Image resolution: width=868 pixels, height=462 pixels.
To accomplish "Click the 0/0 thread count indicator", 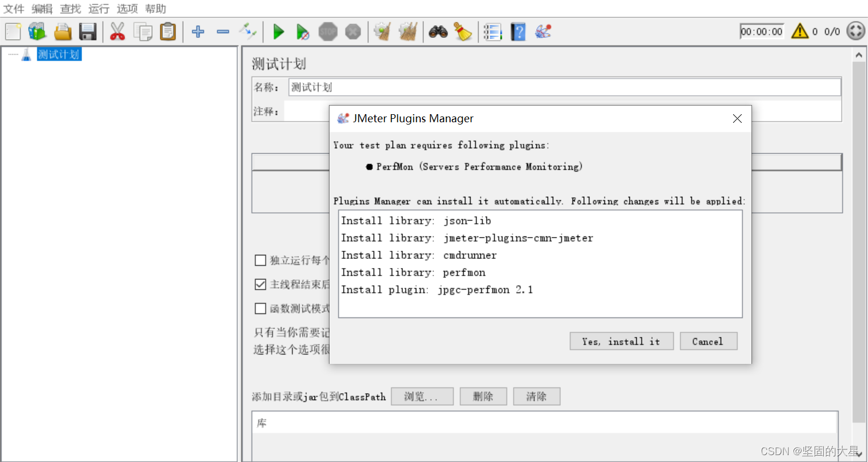I will pos(832,32).
